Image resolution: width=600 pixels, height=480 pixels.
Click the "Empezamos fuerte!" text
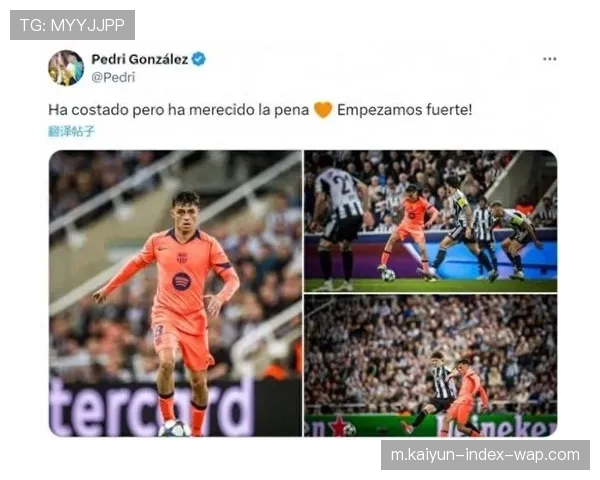click(404, 110)
